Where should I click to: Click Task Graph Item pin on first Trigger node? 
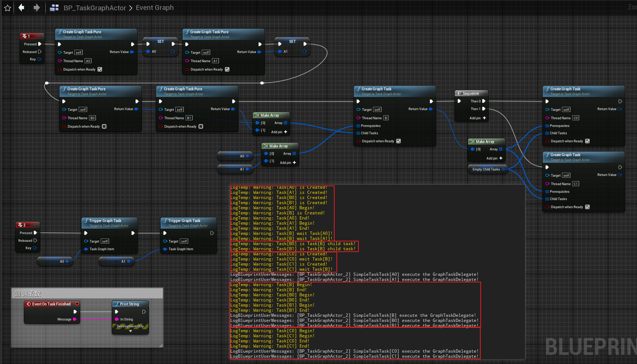(x=86, y=249)
